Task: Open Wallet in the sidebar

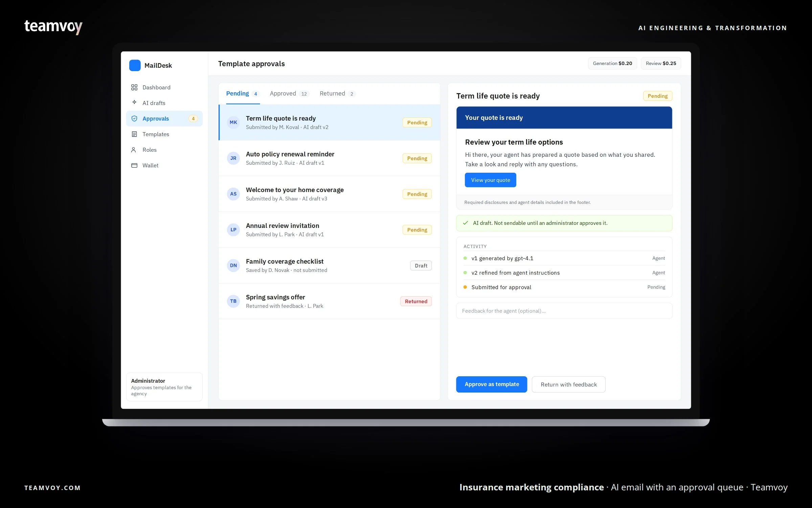Action: [164, 165]
